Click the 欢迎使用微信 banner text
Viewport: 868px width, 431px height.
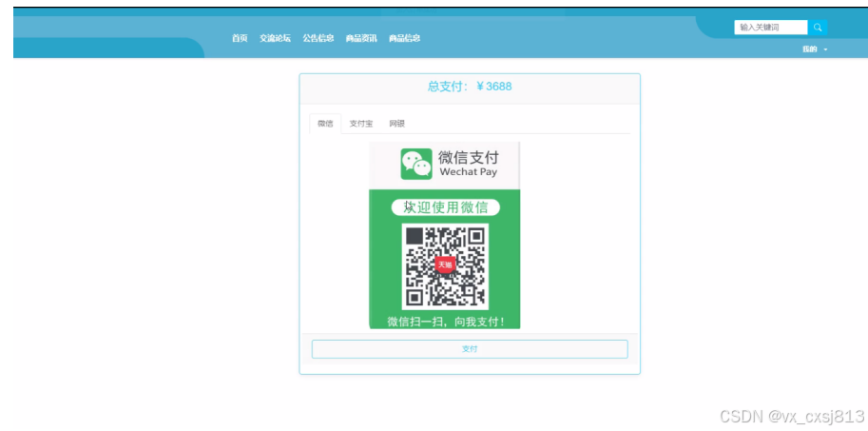446,207
